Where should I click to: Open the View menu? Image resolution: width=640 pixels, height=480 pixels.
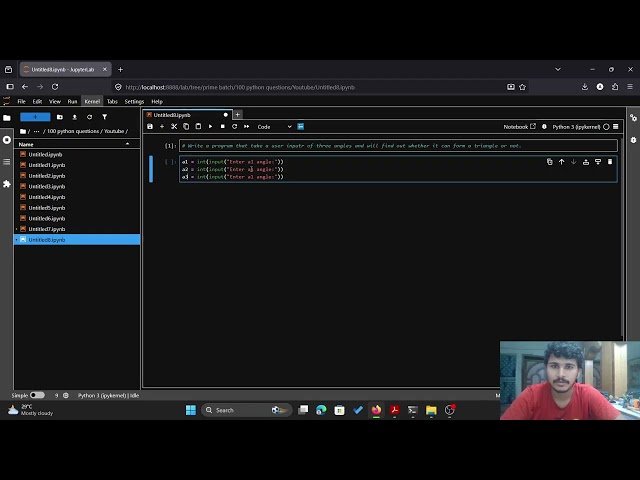click(55, 102)
